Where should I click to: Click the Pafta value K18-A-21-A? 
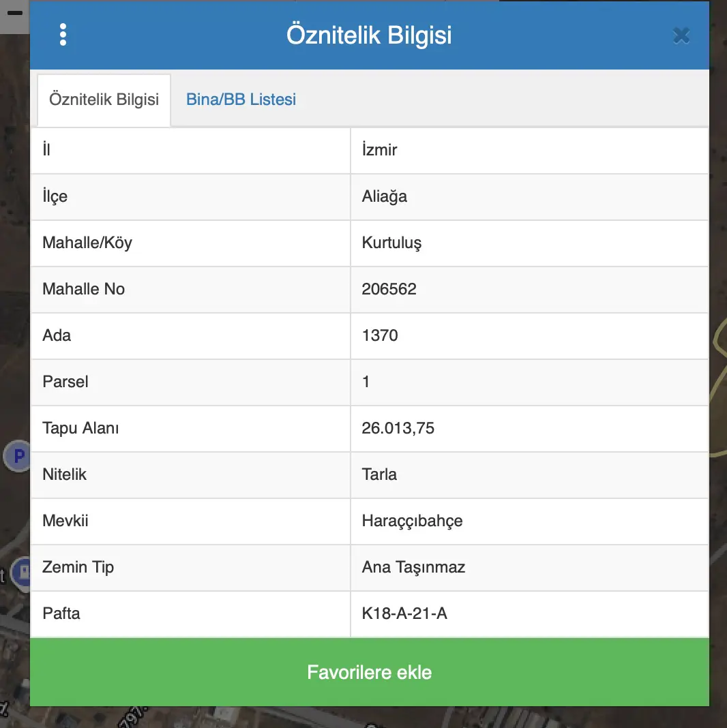tap(404, 613)
